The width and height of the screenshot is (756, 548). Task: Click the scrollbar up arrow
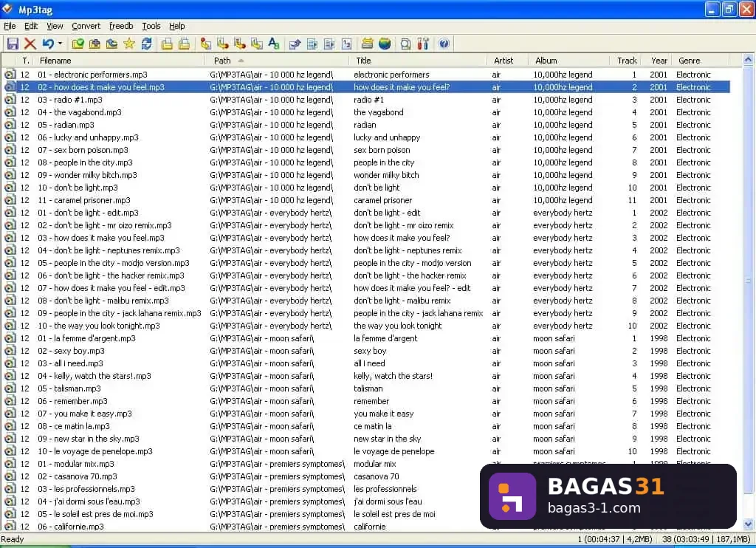tap(748, 60)
